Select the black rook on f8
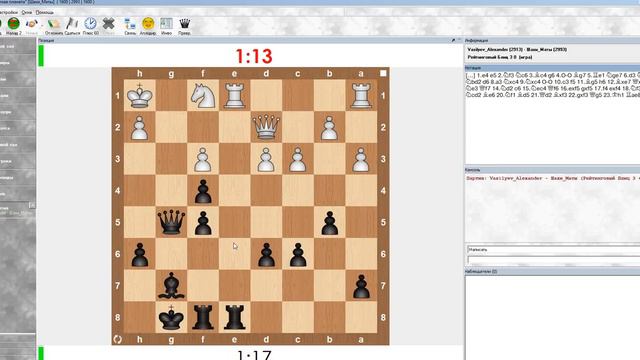Viewport: 640px width, 360px height. tap(203, 317)
